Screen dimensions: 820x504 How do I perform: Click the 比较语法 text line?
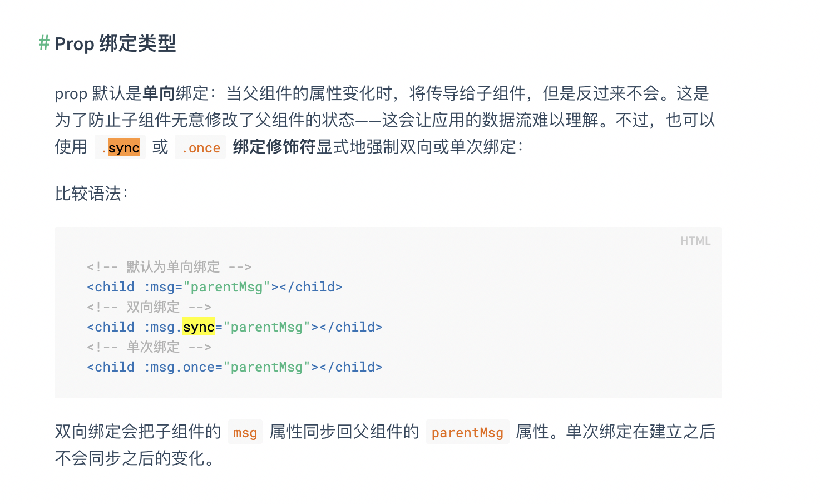click(91, 194)
